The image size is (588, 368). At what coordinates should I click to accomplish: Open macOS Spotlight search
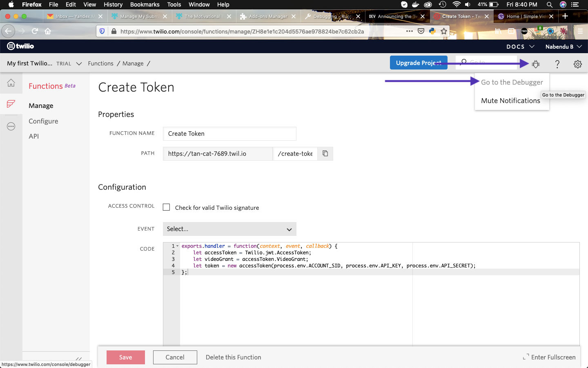pyautogui.click(x=550, y=4)
